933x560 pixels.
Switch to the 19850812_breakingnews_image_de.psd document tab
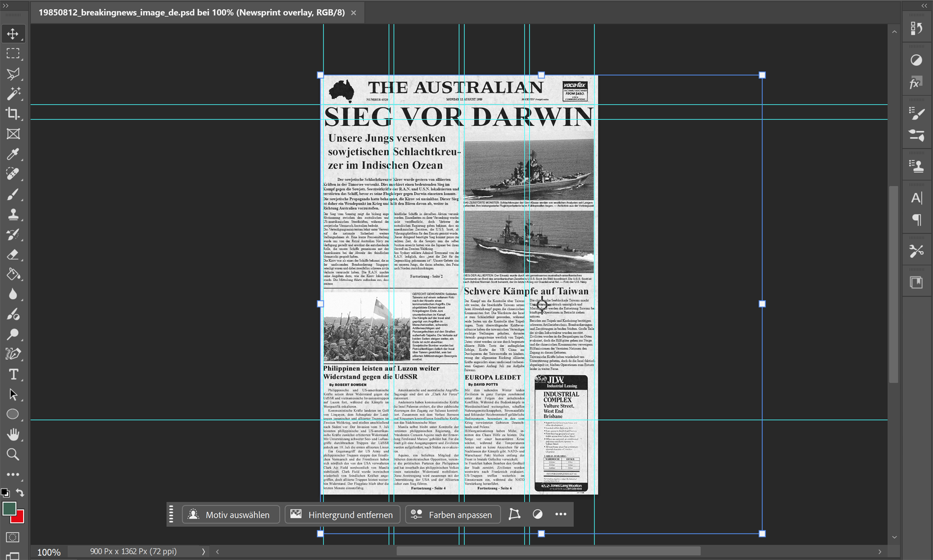tap(191, 13)
